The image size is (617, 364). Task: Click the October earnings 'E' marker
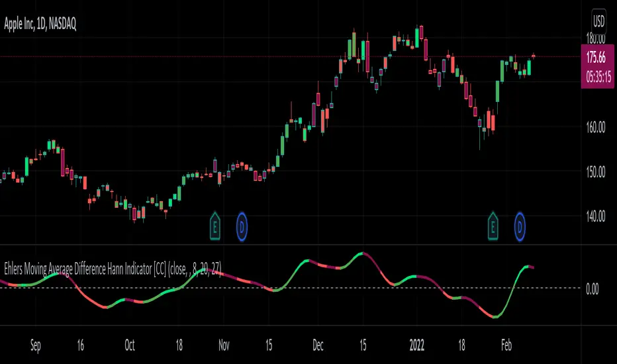click(215, 226)
